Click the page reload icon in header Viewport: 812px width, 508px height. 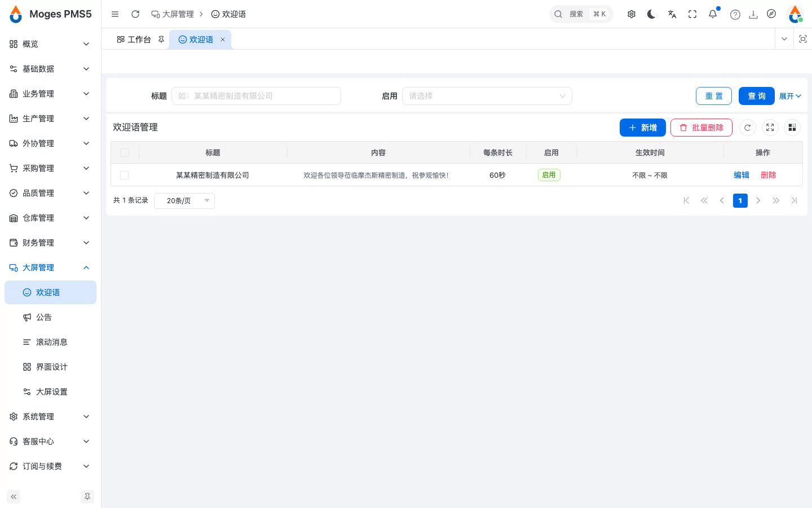[135, 14]
